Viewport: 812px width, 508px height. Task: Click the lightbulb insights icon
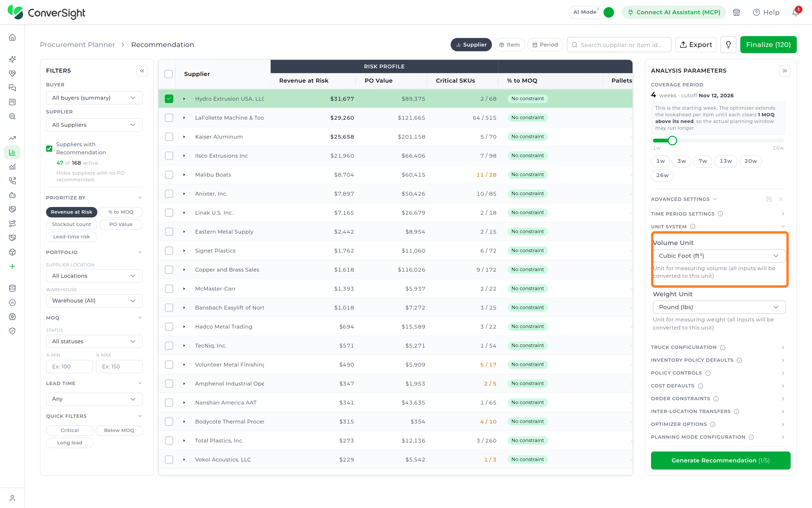coord(728,45)
